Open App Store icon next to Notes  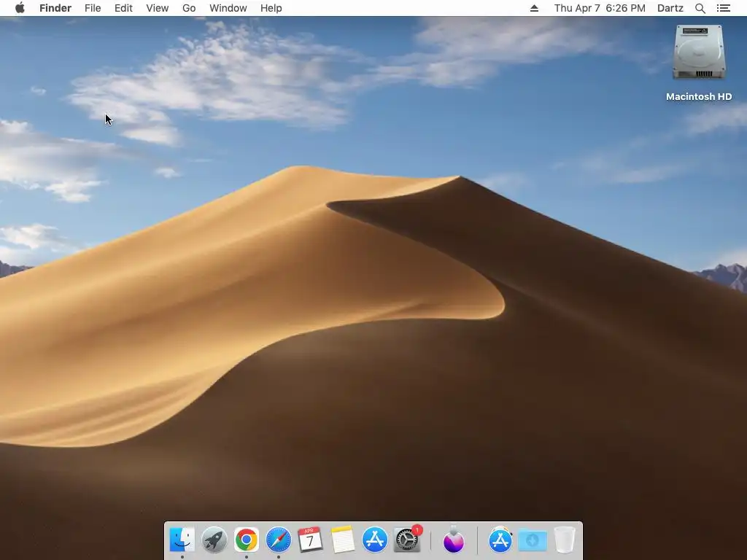pyautogui.click(x=375, y=540)
